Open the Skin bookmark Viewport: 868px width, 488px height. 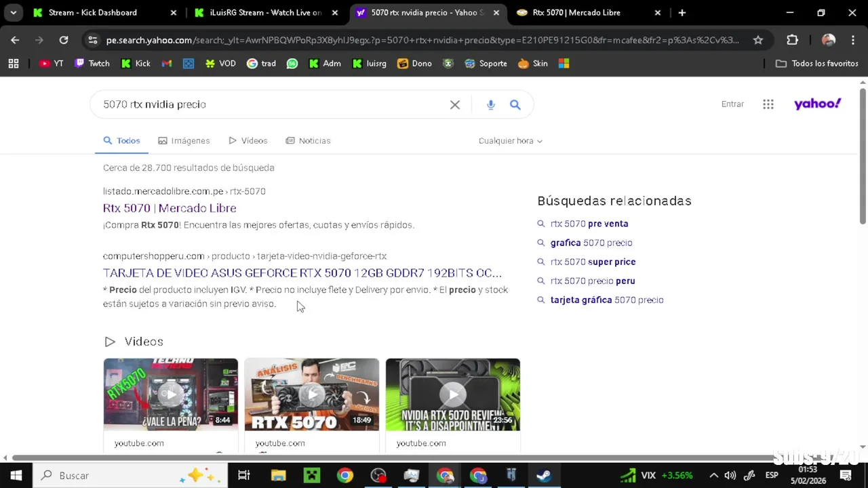(533, 63)
